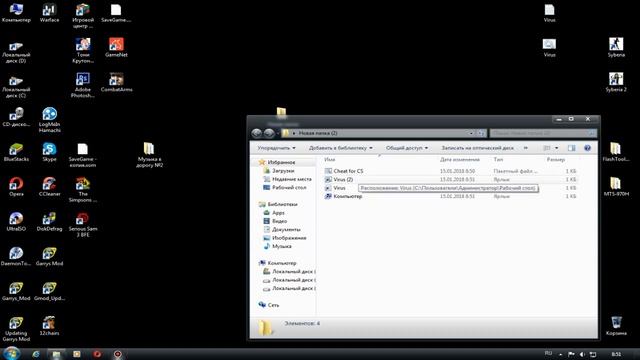Image resolution: width=640 pixels, height=360 pixels.
Task: Open the DiskDefrag desktop shortcut
Action: click(49, 221)
